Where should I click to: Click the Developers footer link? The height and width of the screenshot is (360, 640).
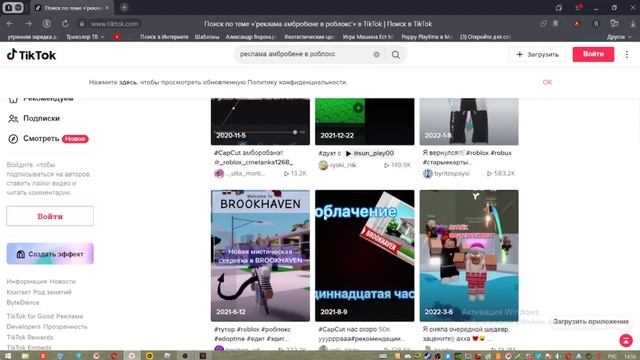[x=23, y=327]
